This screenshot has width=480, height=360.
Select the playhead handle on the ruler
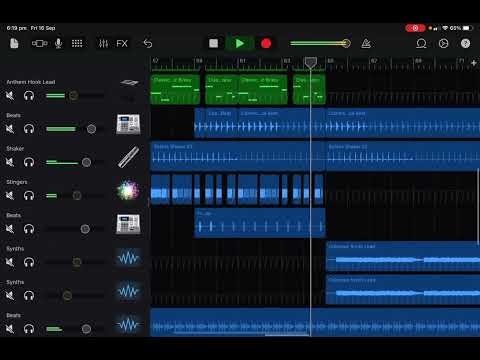pos(311,62)
